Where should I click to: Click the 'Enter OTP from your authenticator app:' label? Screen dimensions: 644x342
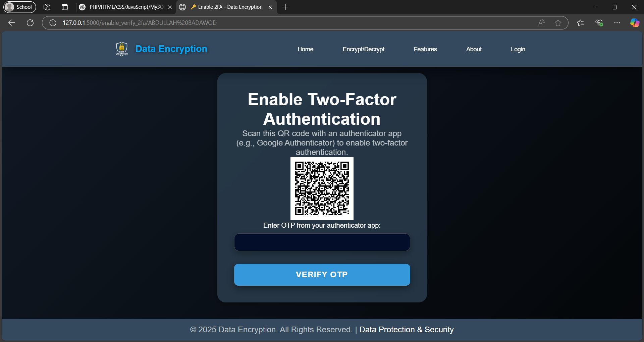point(322,225)
